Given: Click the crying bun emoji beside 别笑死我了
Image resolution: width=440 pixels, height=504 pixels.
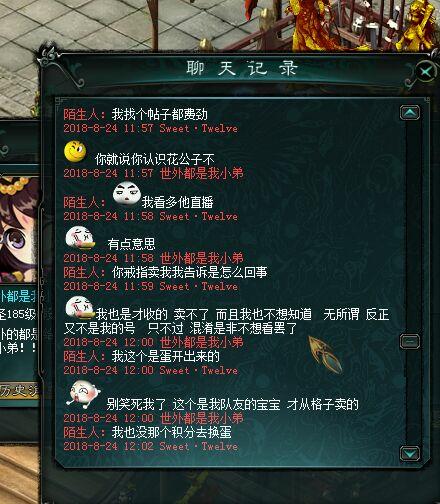Looking at the screenshot, I should click(x=83, y=394).
